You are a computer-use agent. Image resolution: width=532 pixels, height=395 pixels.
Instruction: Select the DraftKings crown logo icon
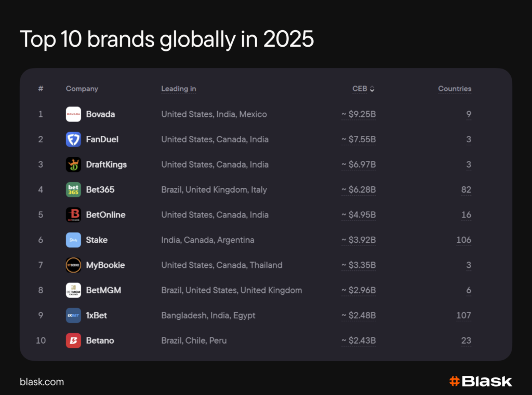(73, 165)
